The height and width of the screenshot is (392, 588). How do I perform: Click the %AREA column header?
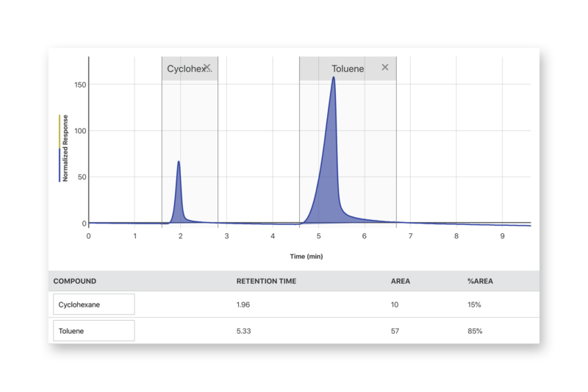pos(480,281)
